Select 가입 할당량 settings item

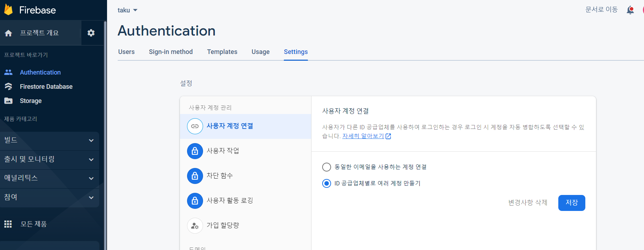[x=246, y=225]
